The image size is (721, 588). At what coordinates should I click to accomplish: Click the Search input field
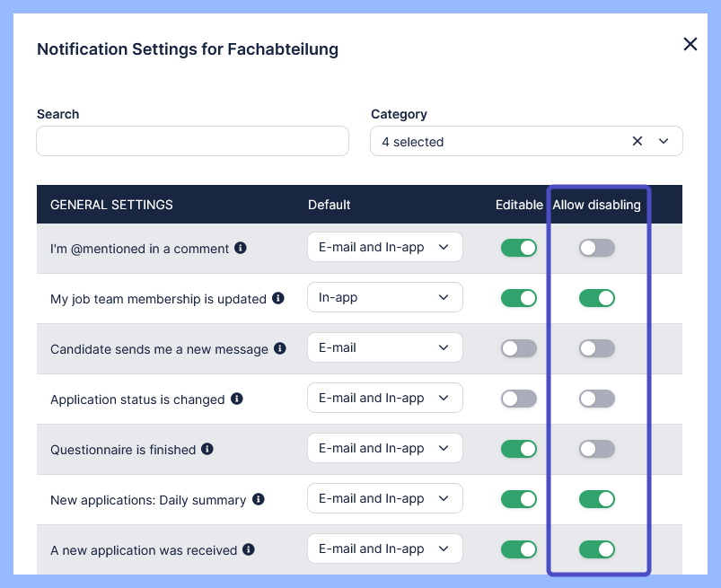point(192,141)
